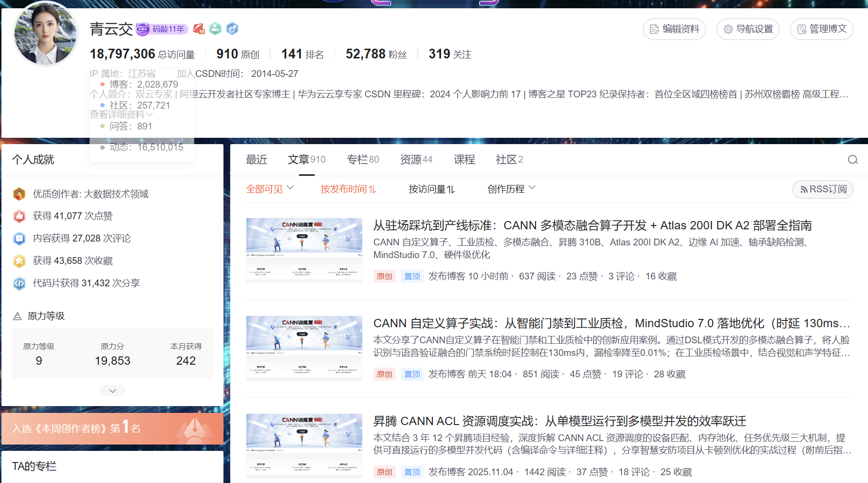Click 社区: 257,721 tooltip entry
868x483 pixels.
coord(135,105)
